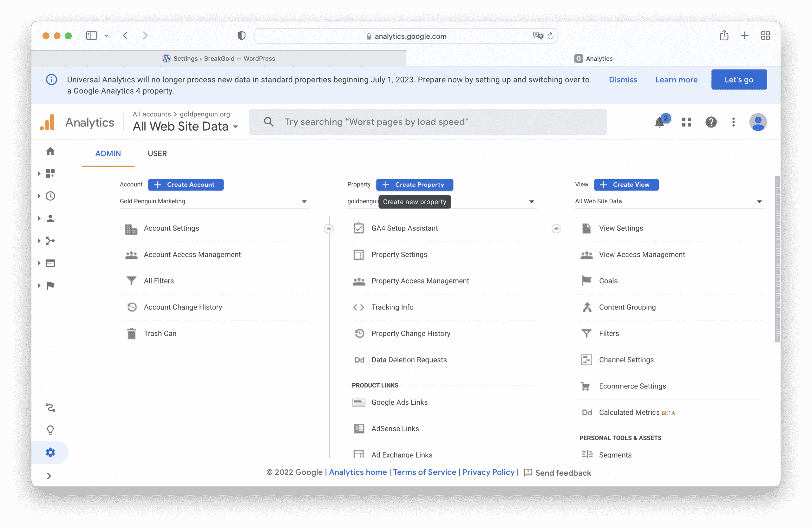This screenshot has width=812, height=528.
Task: Switch to the WordPress Settings browser tab
Action: [219, 58]
